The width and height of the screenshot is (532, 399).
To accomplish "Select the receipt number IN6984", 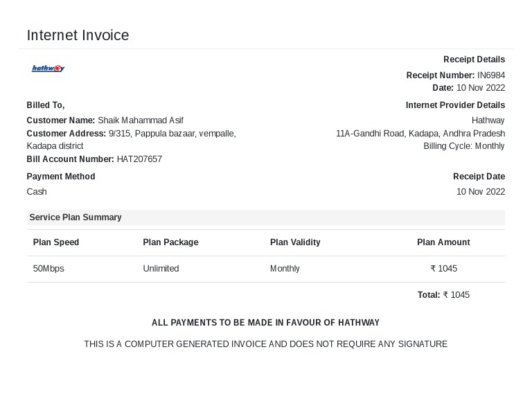I will pos(491,76).
